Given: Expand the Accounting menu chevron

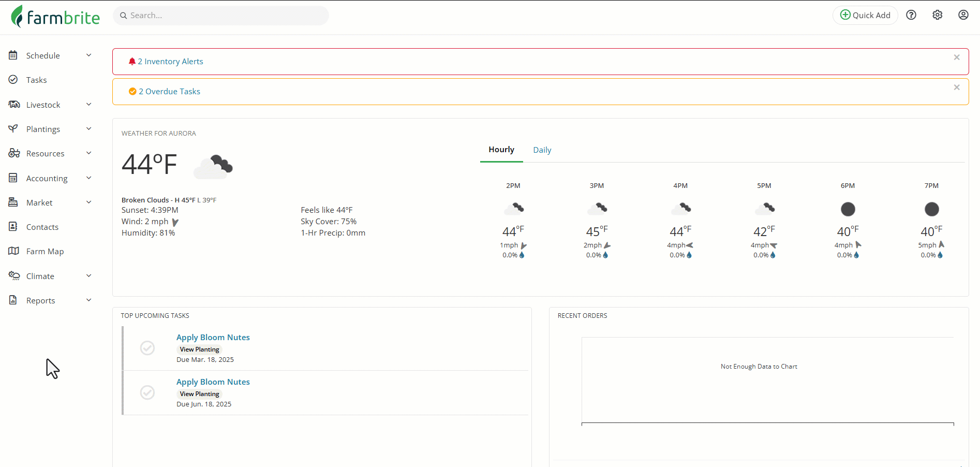Looking at the screenshot, I should click(89, 178).
